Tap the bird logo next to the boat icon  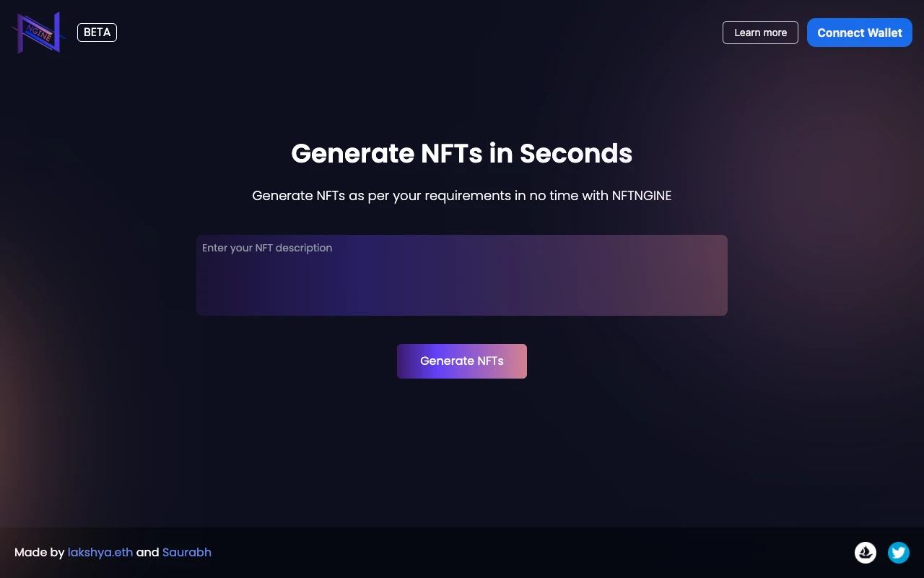(x=898, y=552)
